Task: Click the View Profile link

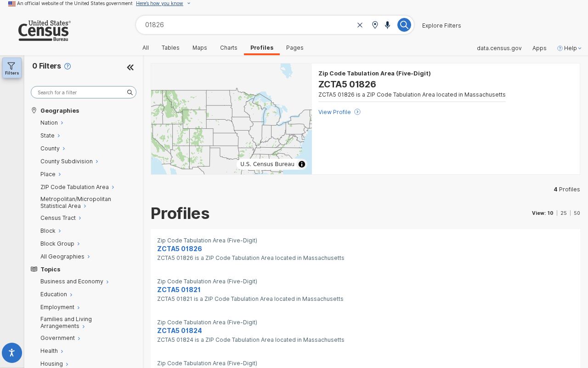Action: tap(334, 112)
